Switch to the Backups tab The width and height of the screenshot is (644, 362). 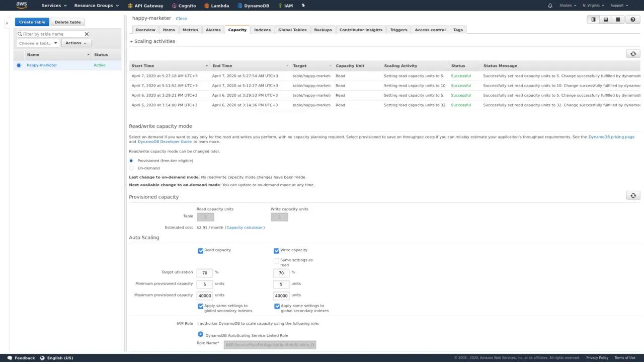pos(323,30)
